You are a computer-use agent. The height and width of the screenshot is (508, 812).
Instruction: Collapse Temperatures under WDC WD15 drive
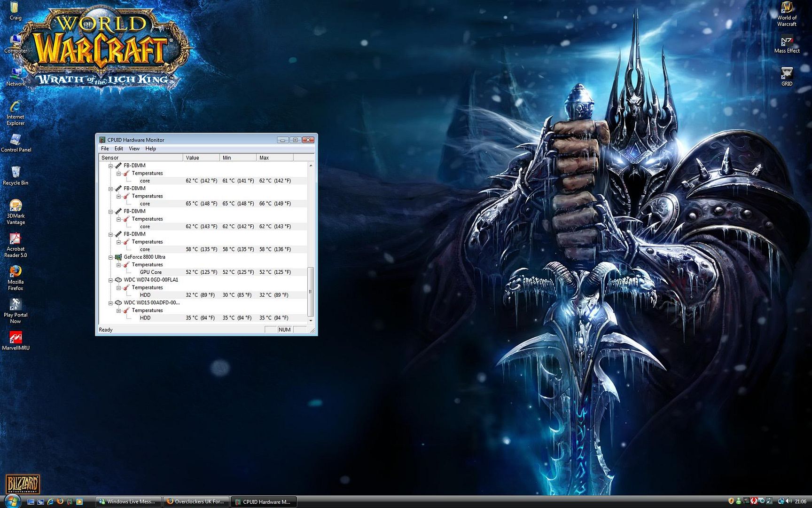coord(118,310)
